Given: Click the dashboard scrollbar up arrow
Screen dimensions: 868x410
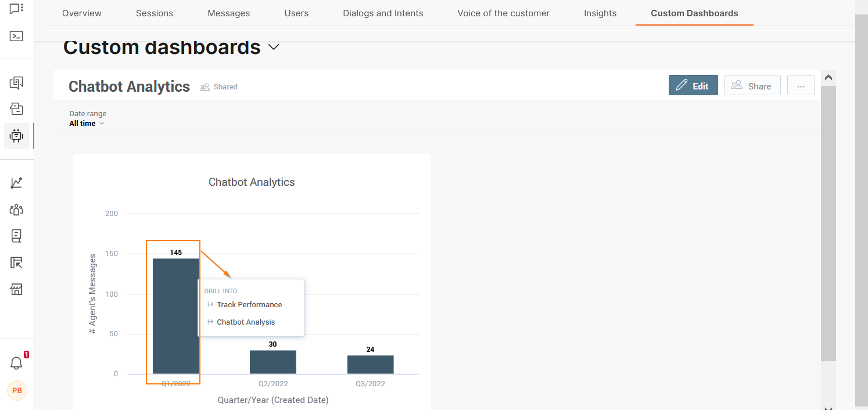Looking at the screenshot, I should click(828, 77).
